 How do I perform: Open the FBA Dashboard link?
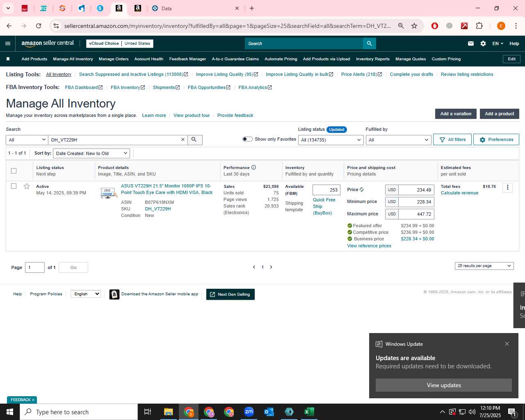coord(84,87)
